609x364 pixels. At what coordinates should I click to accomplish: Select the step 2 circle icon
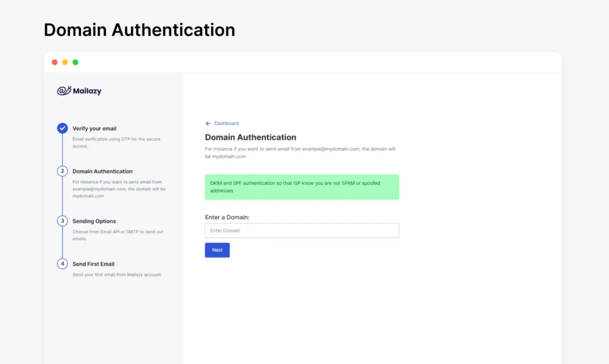tap(62, 171)
